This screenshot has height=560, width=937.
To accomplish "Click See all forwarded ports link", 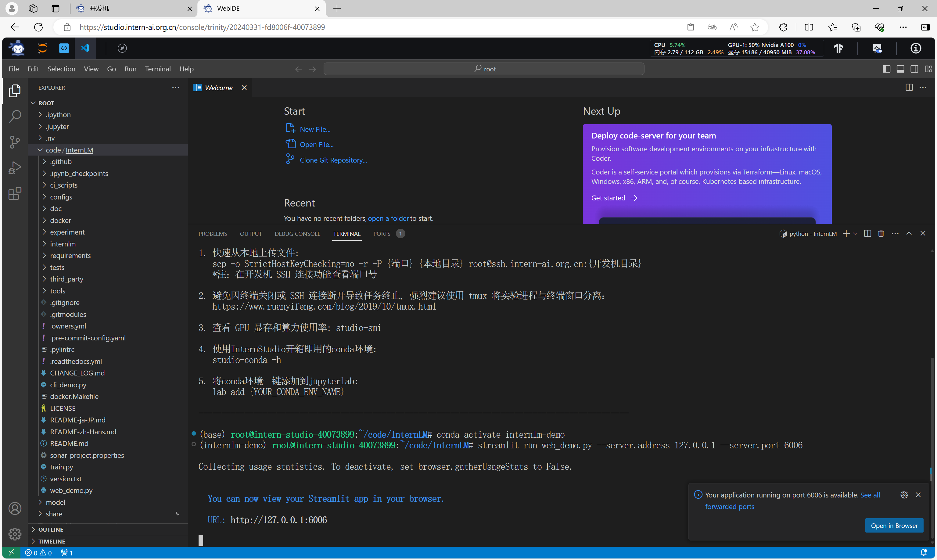I will 792,501.
